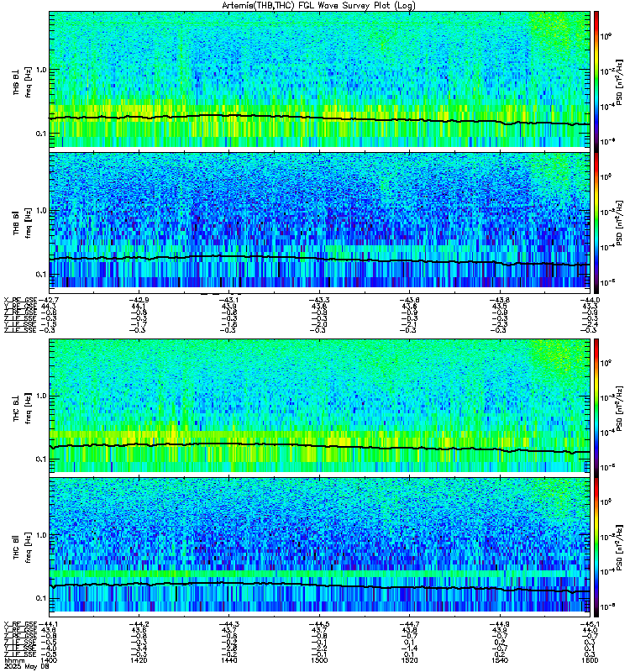630x672 pixels.
Task: Click the plot title 'Artemis(THB,THC) FGL Wave Survey Plot (Log)'
Action: [318, 6]
